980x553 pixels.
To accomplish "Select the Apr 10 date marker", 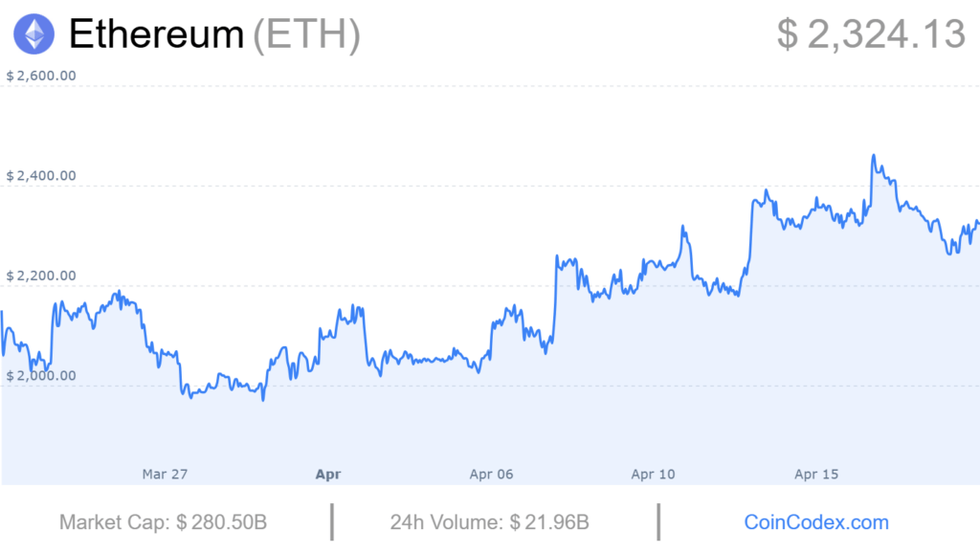I will point(654,474).
